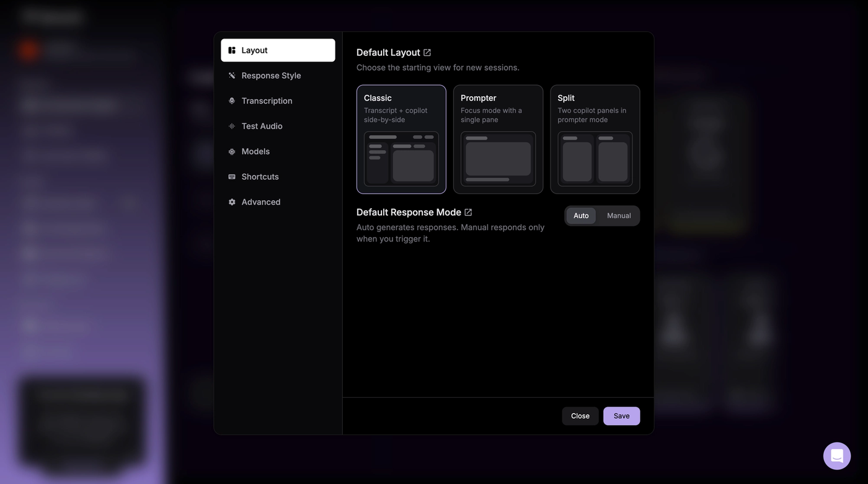The width and height of the screenshot is (868, 484).
Task: Click the Classic layout preview thumbnail
Action: pos(401,159)
